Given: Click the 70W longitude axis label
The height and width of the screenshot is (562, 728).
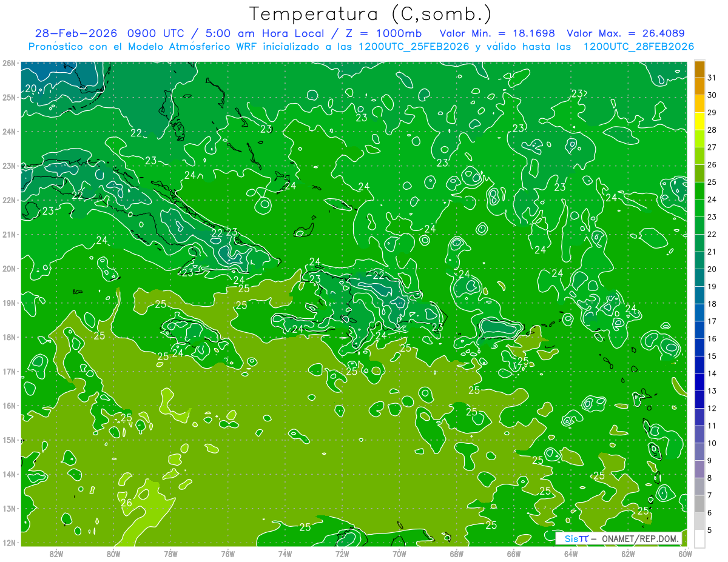Looking at the screenshot, I should coord(399,554).
